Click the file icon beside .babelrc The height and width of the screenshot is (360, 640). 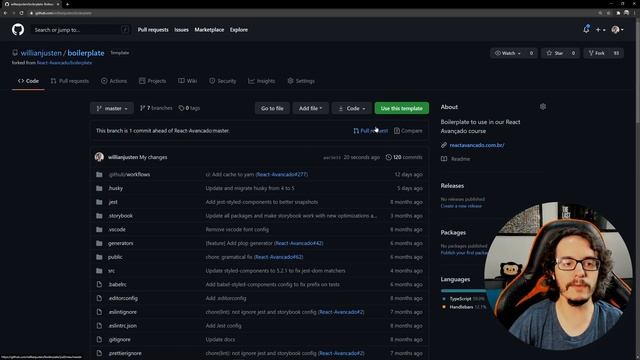click(x=99, y=284)
